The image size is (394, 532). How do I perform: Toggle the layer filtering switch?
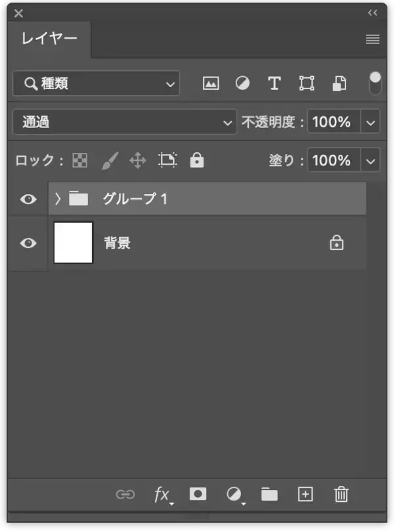[x=375, y=83]
